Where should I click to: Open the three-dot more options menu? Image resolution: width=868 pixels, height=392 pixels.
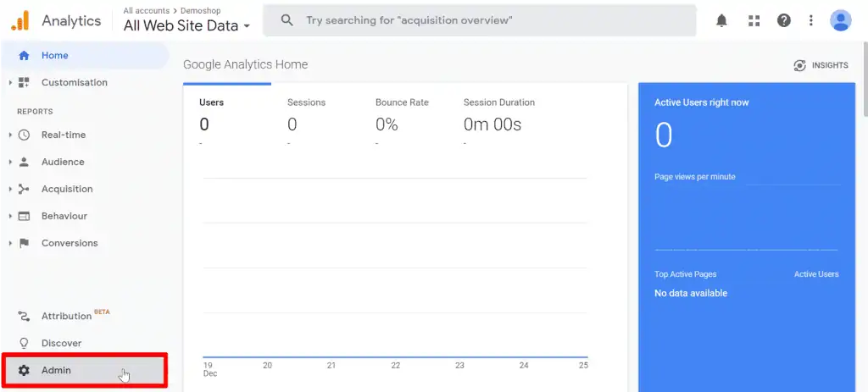coord(811,21)
